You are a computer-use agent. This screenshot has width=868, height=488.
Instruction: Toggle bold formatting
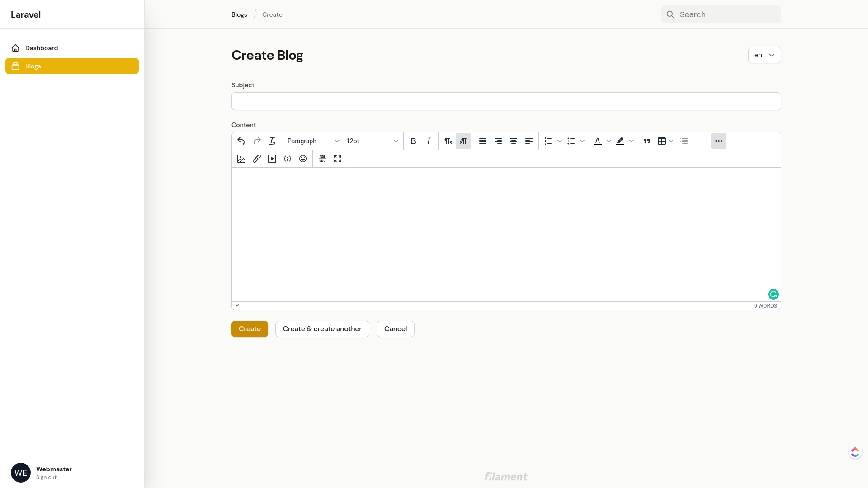413,141
